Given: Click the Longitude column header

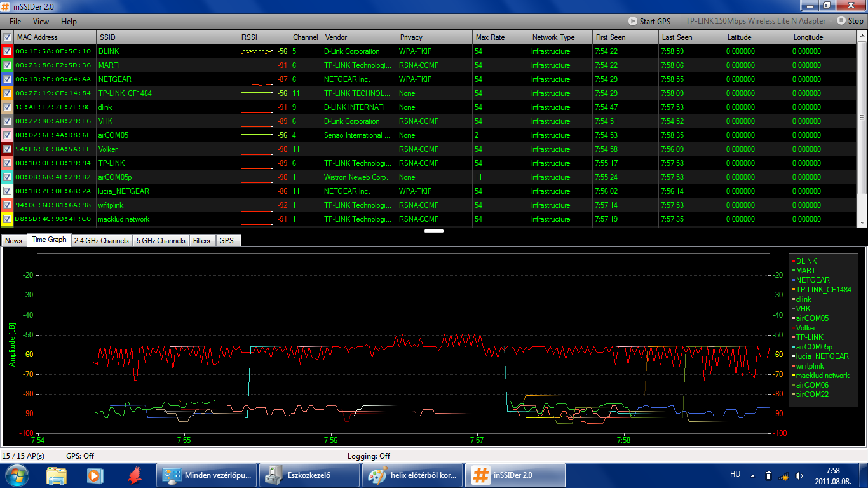Looking at the screenshot, I should [x=824, y=37].
